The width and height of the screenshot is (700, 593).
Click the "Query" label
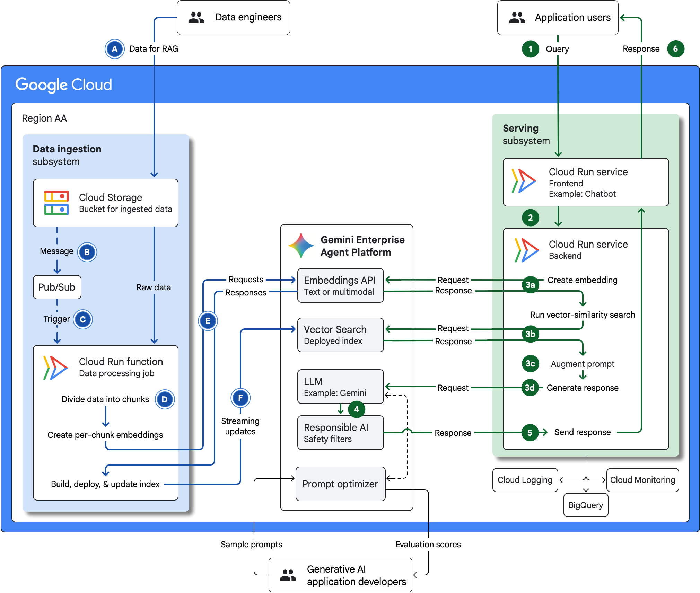click(557, 49)
